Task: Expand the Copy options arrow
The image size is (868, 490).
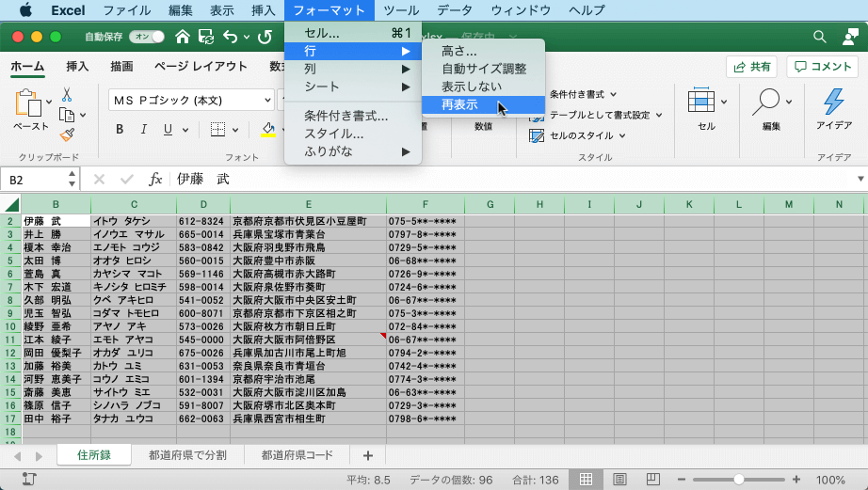Action: point(83,115)
